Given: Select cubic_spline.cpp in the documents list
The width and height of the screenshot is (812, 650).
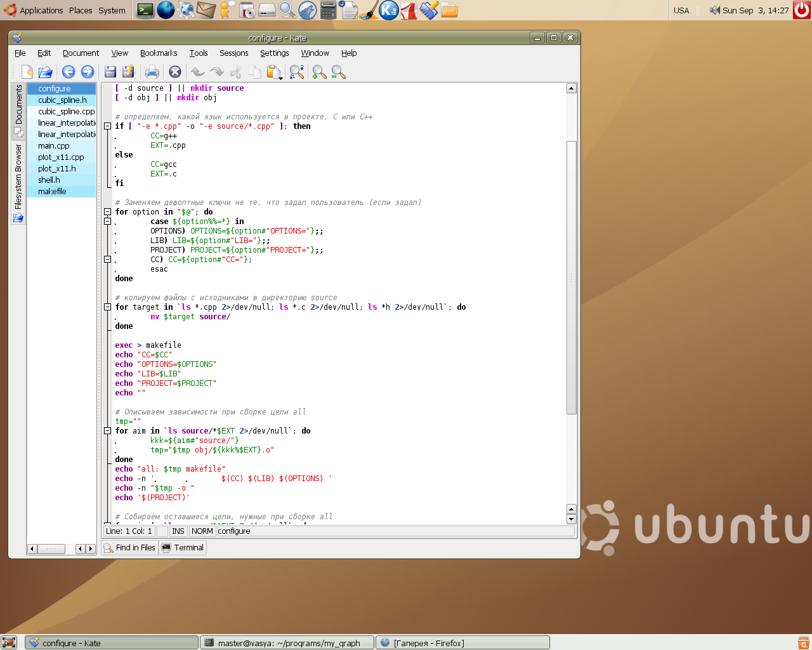Looking at the screenshot, I should (66, 112).
